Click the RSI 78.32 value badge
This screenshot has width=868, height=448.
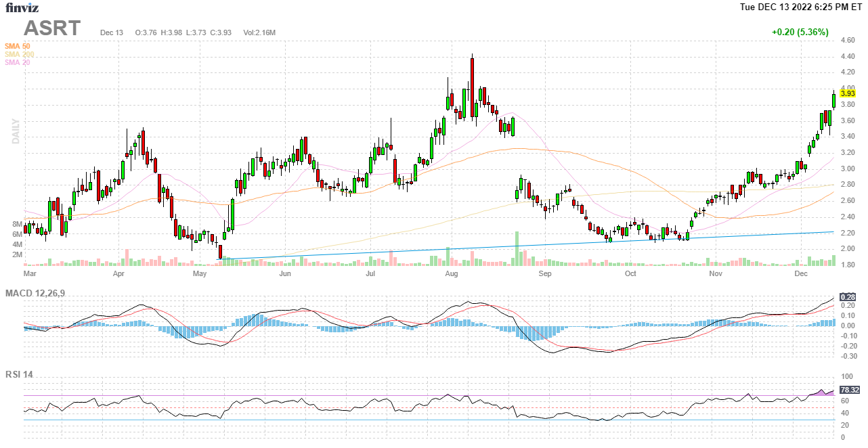point(849,390)
